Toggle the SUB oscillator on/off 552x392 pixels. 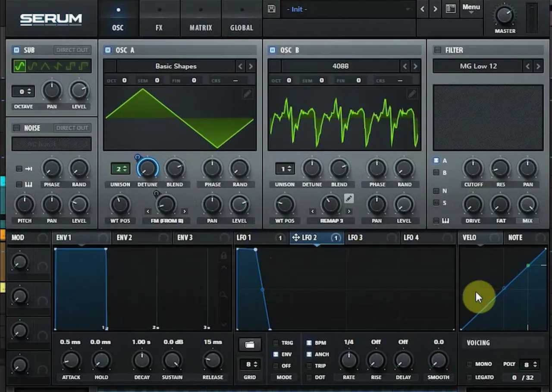16,50
